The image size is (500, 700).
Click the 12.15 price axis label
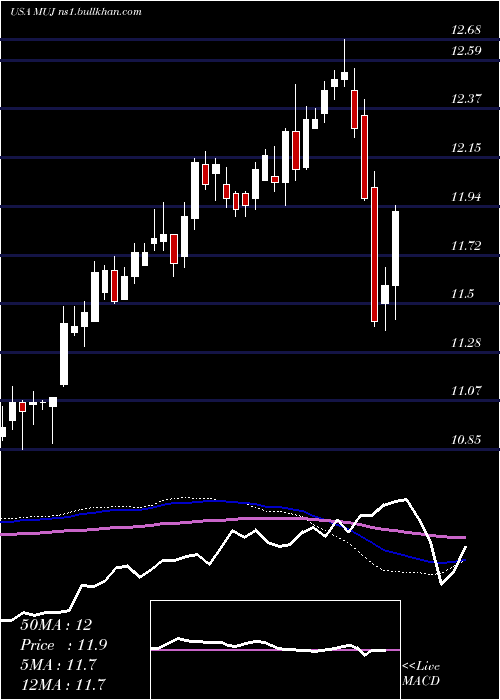[x=466, y=147]
